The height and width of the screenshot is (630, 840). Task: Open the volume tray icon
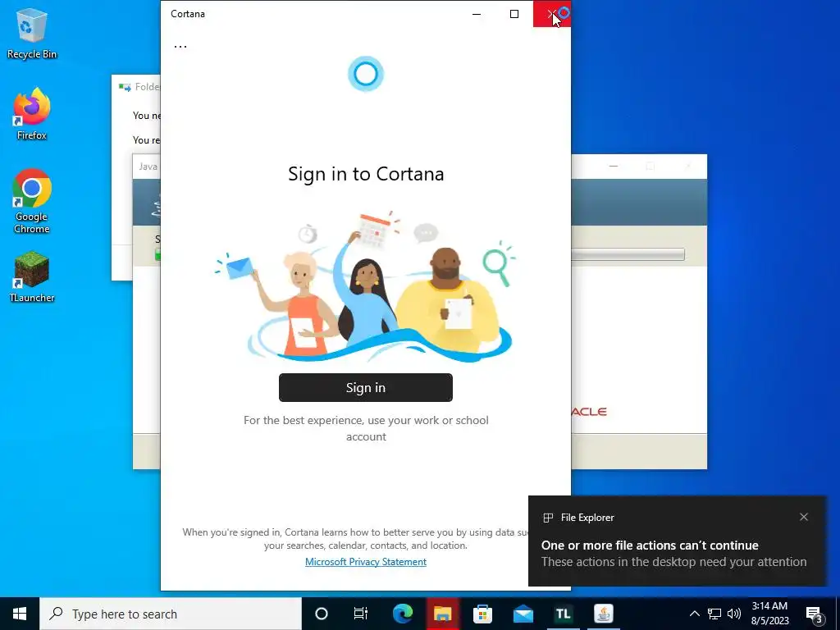734,614
